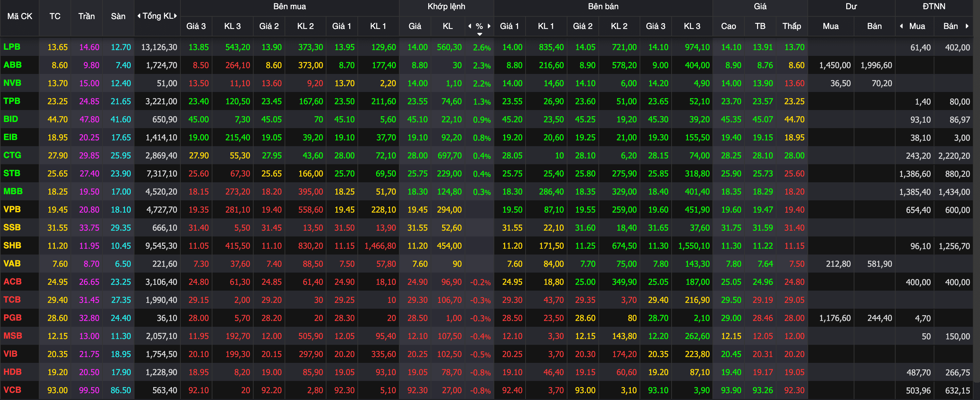Open the CTG stock symbol

[12, 155]
